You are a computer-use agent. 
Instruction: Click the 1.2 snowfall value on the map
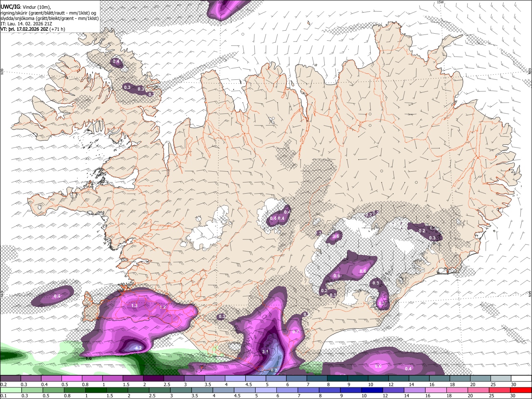163,307
